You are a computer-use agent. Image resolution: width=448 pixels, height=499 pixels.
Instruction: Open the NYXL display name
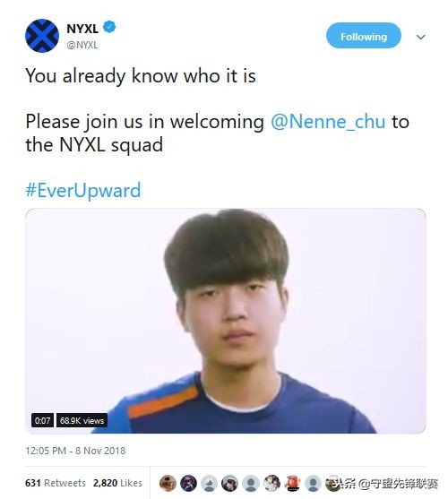coord(82,29)
